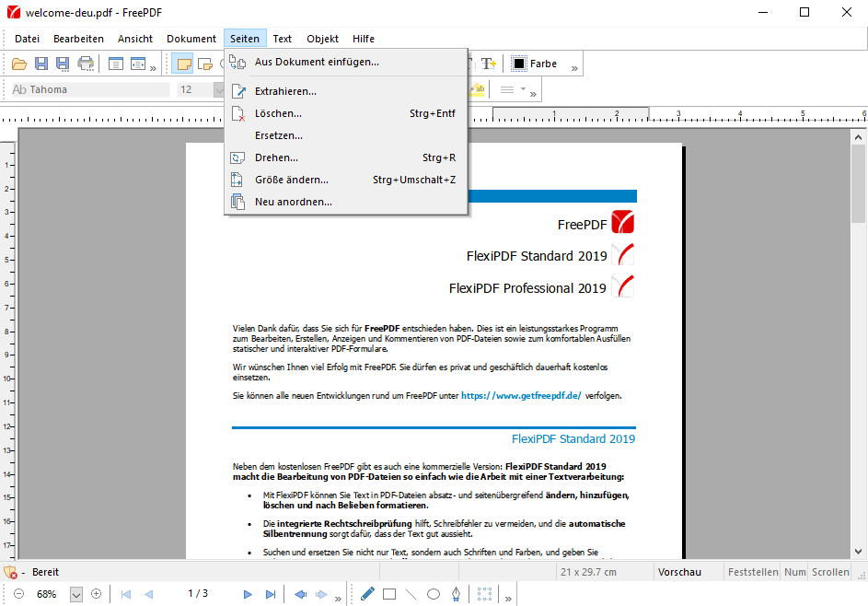Screen dimensions: 868x606
Task: Open the getfreepdf.de hyperlink in document
Action: point(521,395)
